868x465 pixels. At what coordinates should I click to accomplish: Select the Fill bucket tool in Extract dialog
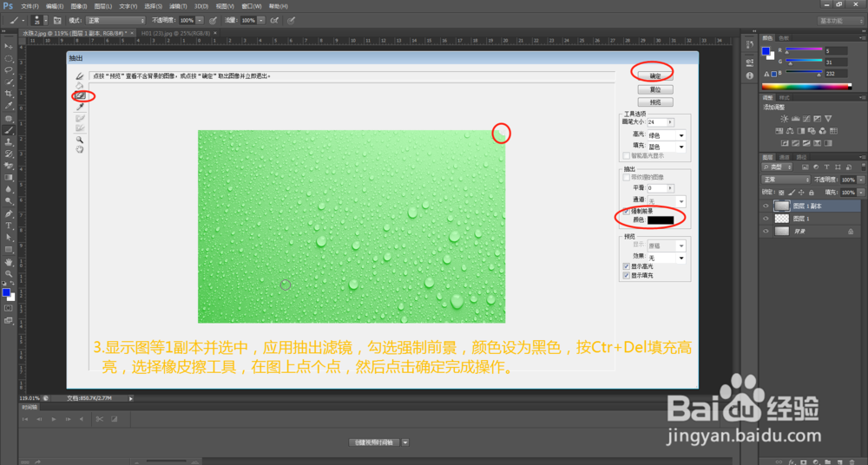point(80,85)
